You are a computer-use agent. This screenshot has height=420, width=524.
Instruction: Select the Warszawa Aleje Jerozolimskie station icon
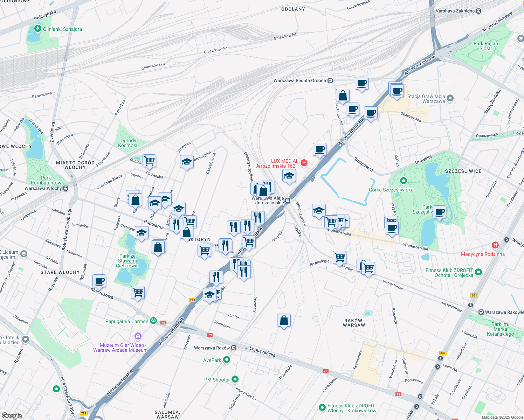pyautogui.click(x=288, y=201)
